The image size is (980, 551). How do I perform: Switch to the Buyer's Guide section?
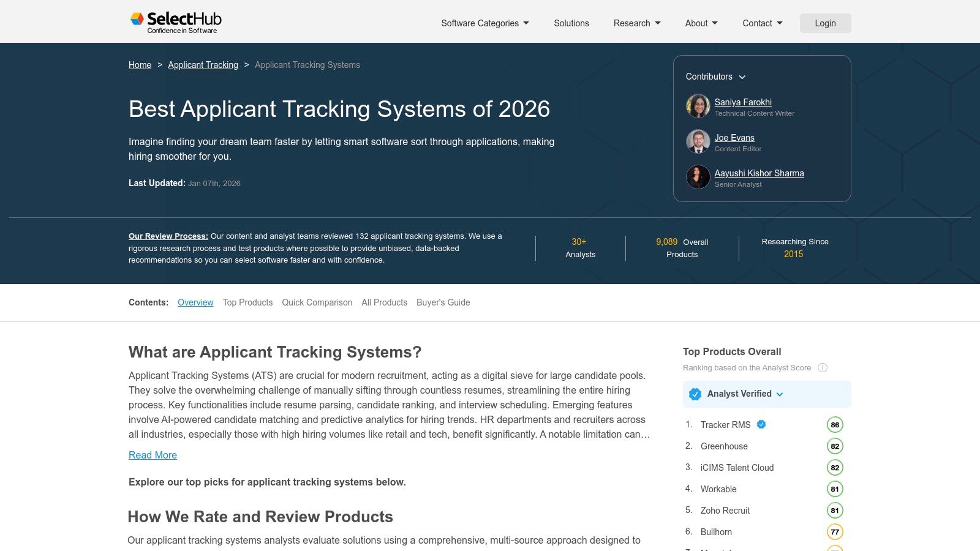(x=443, y=302)
